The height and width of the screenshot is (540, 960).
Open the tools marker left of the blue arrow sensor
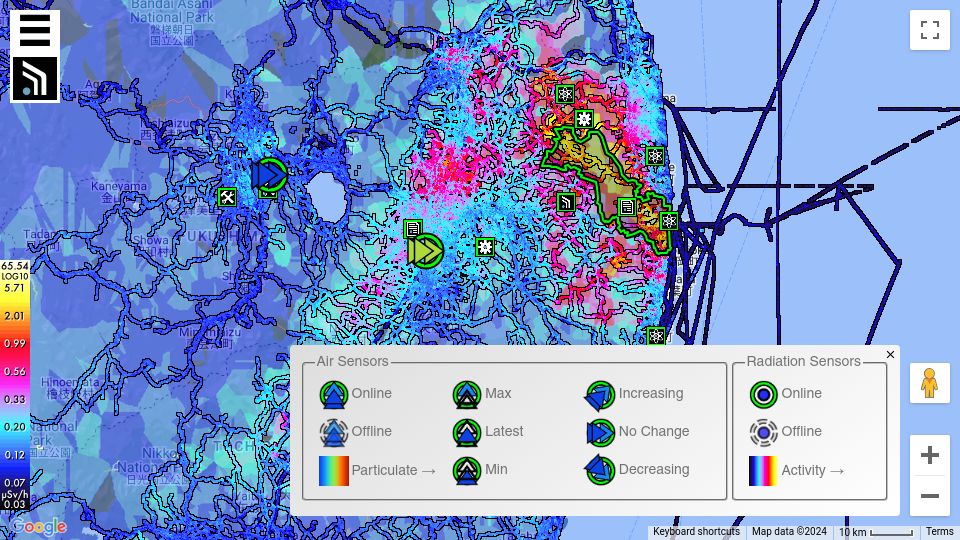click(227, 197)
